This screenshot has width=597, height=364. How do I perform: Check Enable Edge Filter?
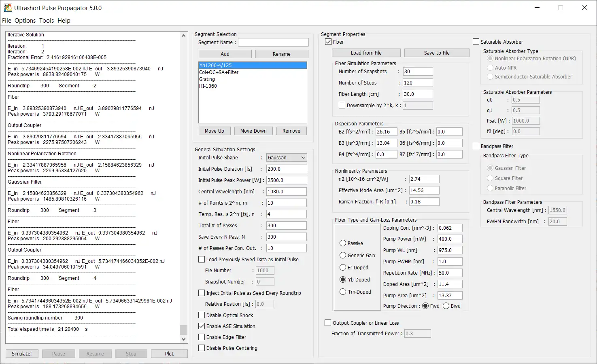202,337
